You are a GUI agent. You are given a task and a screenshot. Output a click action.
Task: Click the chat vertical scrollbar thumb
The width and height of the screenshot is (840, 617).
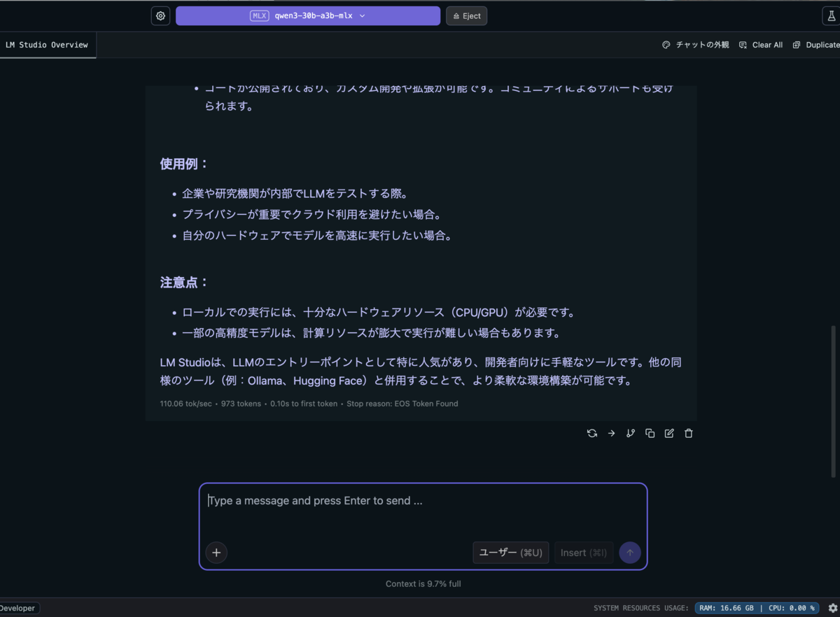tap(833, 402)
